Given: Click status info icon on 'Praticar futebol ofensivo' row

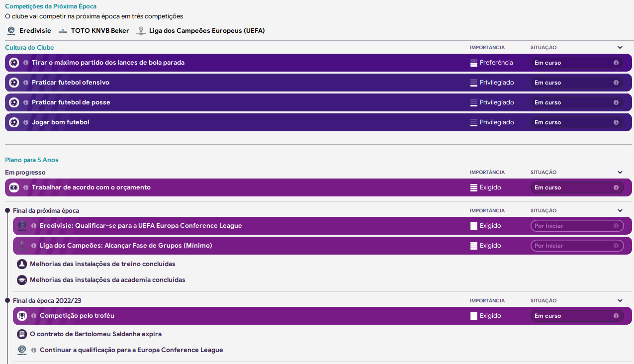Looking at the screenshot, I should tap(616, 83).
